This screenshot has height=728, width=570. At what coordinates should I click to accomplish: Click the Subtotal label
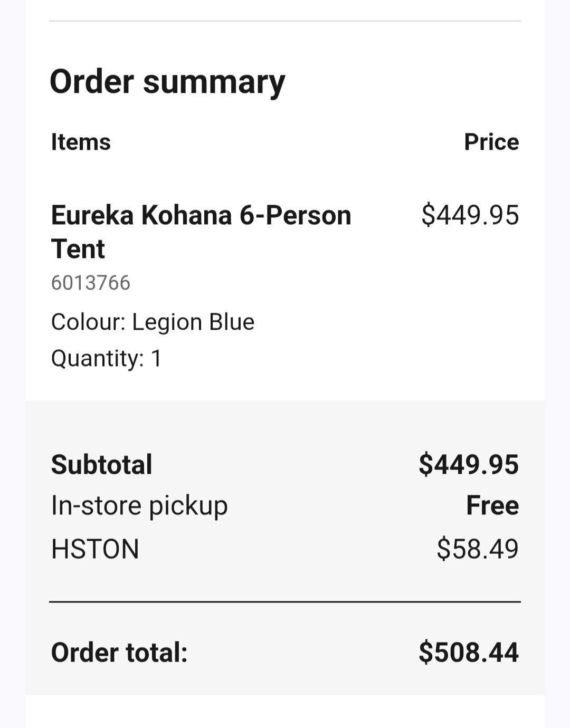(101, 465)
